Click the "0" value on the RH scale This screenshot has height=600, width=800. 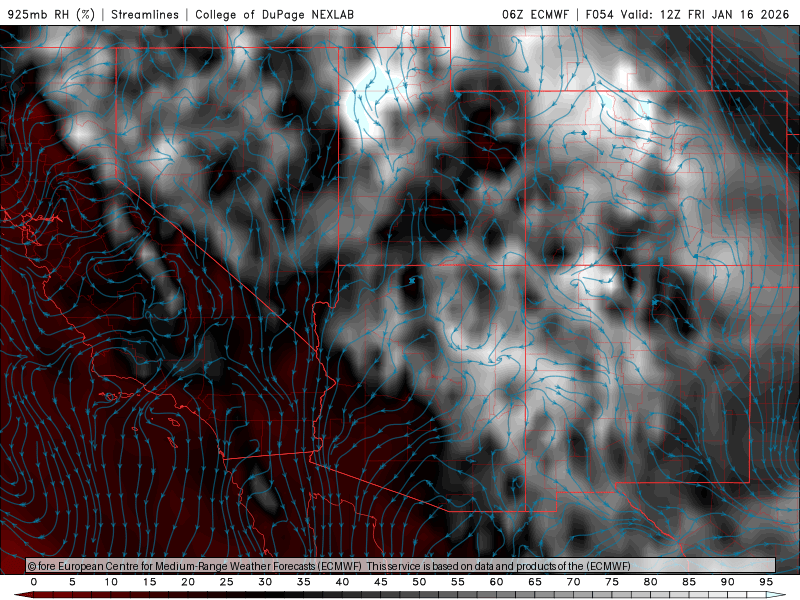coord(34,582)
